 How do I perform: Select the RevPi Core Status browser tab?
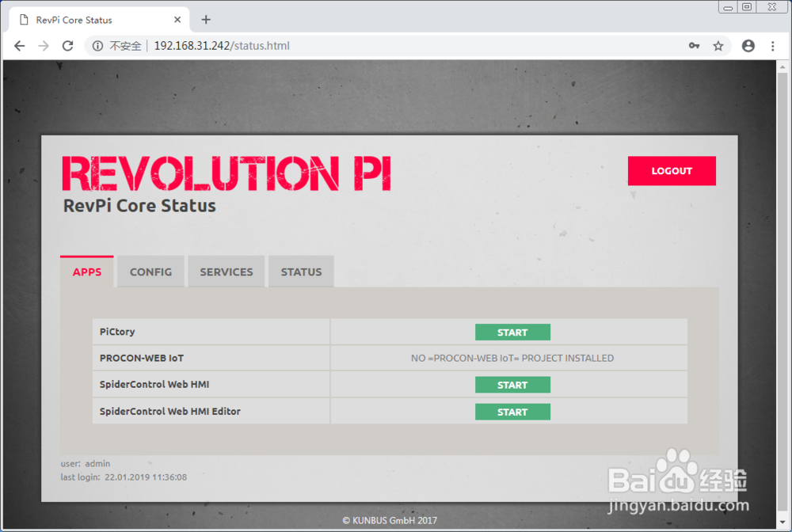[99, 20]
